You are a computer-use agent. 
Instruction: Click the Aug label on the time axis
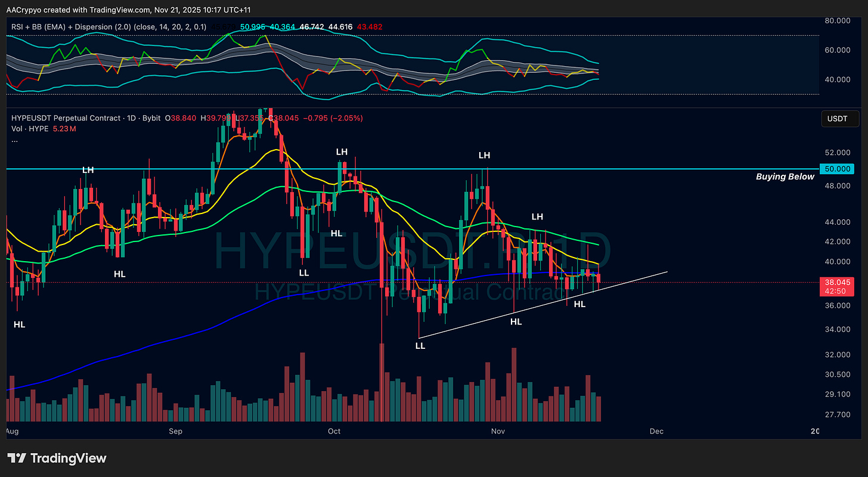[12, 430]
